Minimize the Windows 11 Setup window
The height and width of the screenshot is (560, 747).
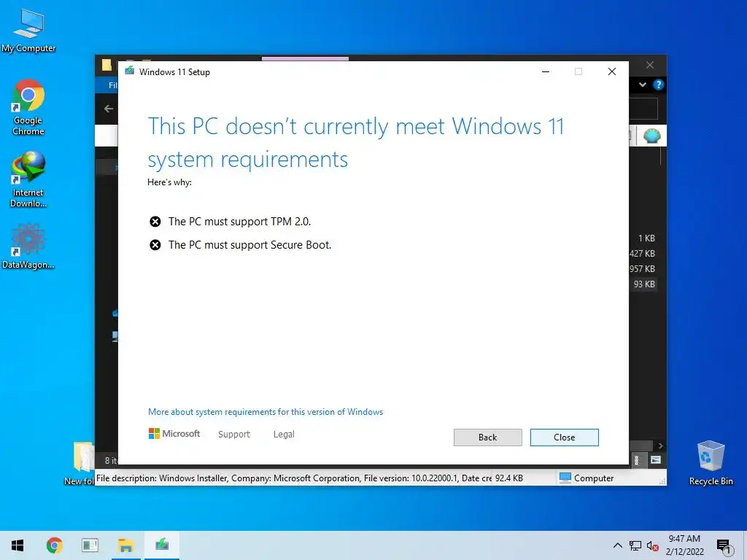coord(546,71)
